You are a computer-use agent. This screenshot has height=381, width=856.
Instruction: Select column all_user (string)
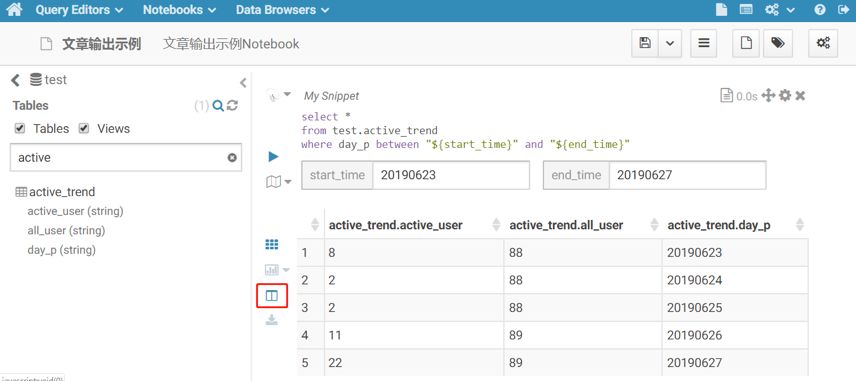coord(66,231)
